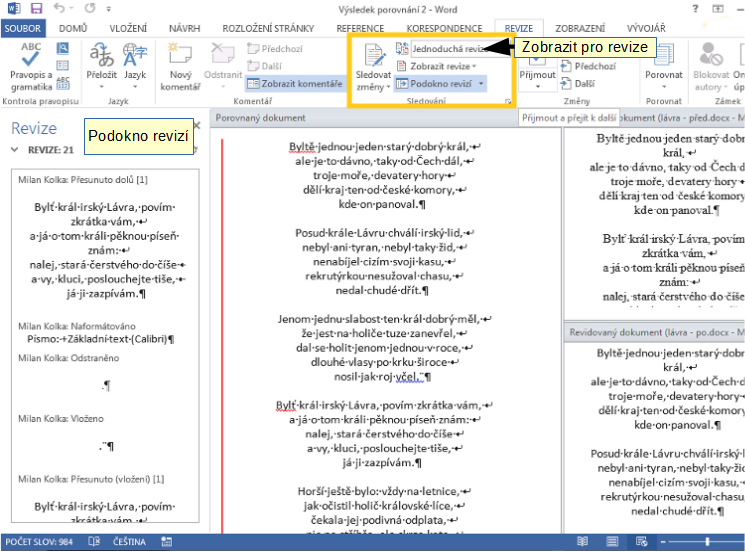Switch to Print Layout view icon
Image resolution: width=745 pixels, height=552 pixels.
(612, 541)
